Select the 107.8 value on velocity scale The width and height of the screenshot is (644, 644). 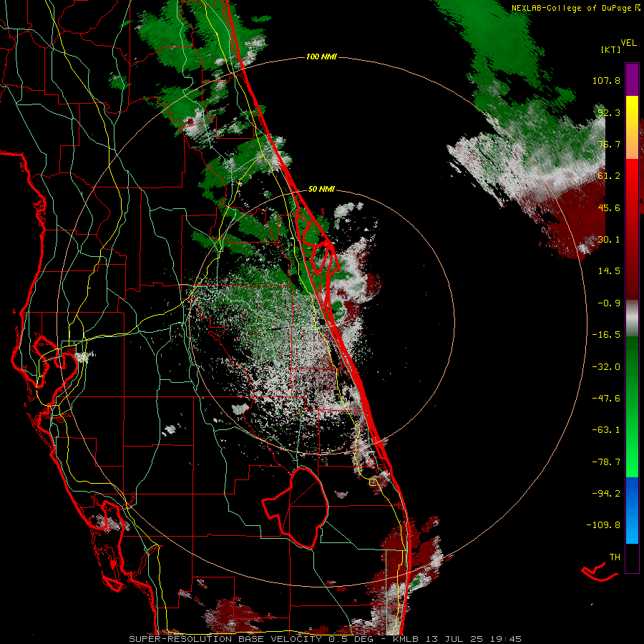(606, 80)
